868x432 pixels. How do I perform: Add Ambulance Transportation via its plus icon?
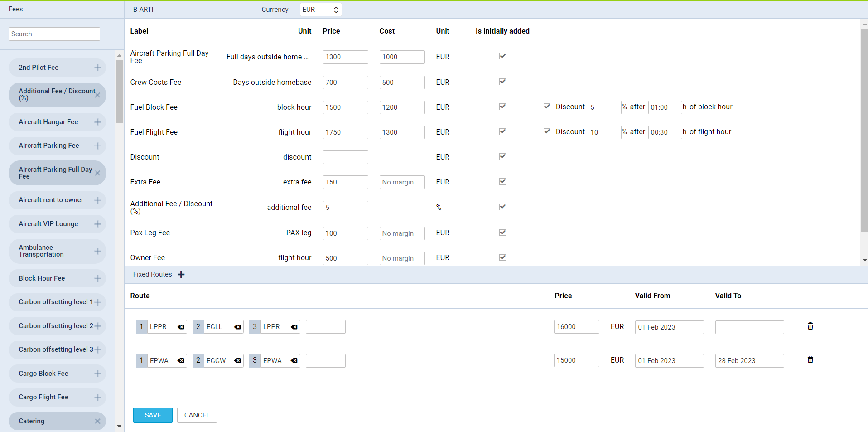[97, 251]
